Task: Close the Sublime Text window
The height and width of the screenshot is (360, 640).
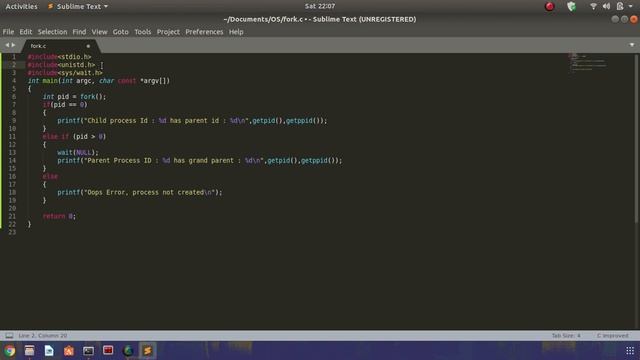Action: (x=634, y=19)
